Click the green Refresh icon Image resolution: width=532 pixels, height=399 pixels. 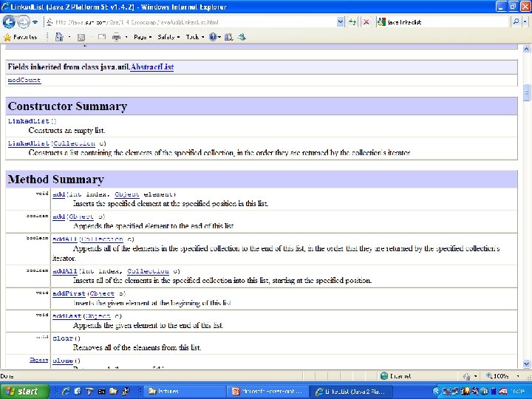pos(352,22)
